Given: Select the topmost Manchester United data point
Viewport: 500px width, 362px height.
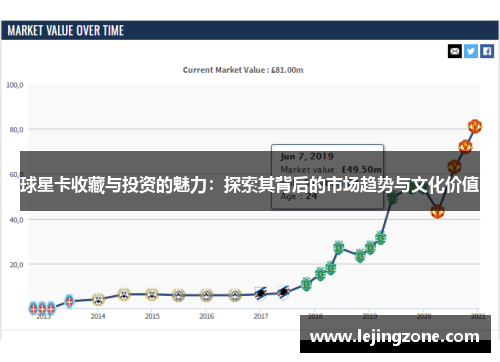Looking at the screenshot, I should pos(475,126).
